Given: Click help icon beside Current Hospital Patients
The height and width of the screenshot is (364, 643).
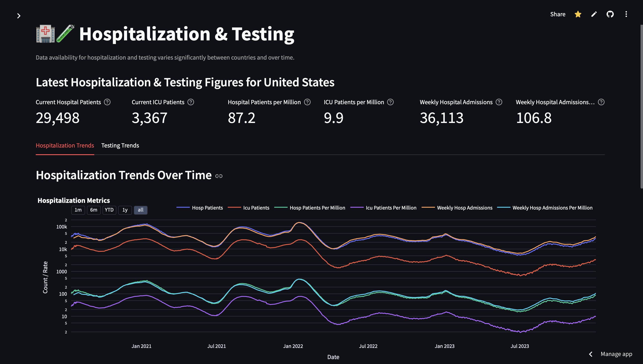Looking at the screenshot, I should click(x=107, y=102).
